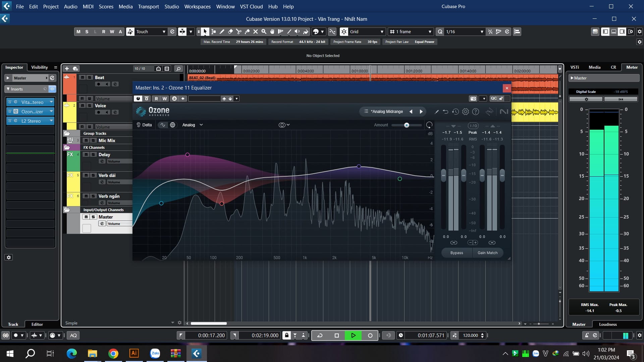
Task: Toggle Ozone Delta listen button
Action: (x=144, y=125)
